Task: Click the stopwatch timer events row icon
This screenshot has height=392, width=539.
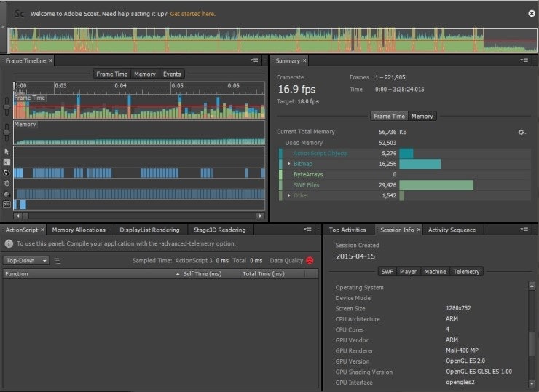Action: pos(7,183)
